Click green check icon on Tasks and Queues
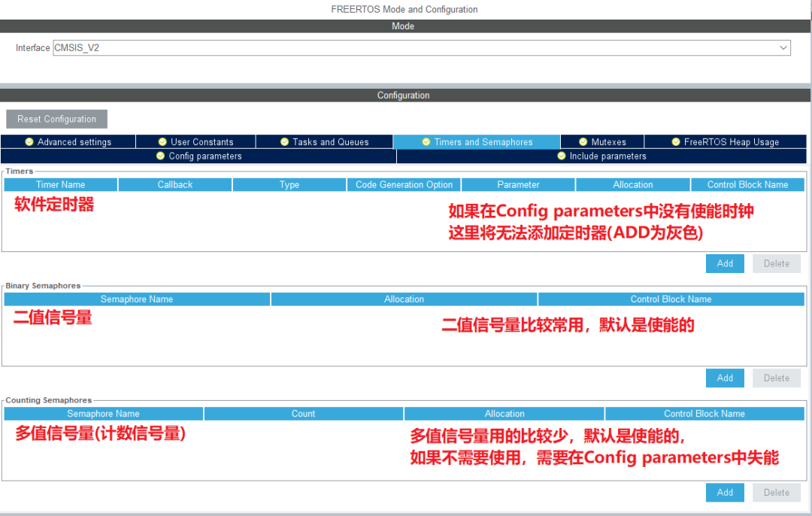Viewport: 812px width, 516px height. coord(284,142)
